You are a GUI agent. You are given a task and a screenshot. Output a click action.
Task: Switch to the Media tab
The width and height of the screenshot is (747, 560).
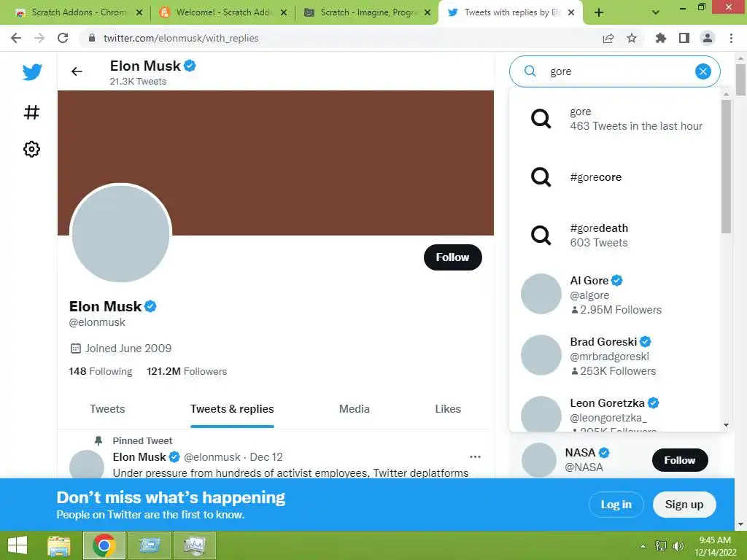click(x=354, y=409)
